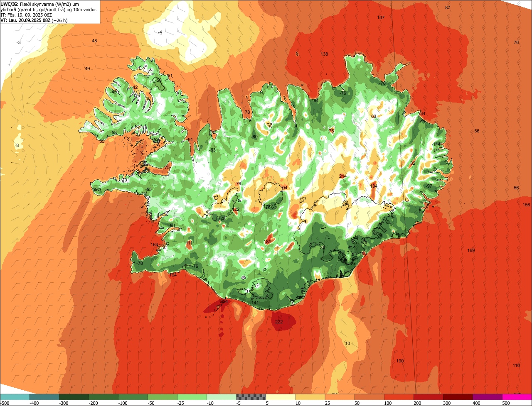Screen dimensions: 532x406
Task: Click the map value "222"
Action: coord(279,322)
